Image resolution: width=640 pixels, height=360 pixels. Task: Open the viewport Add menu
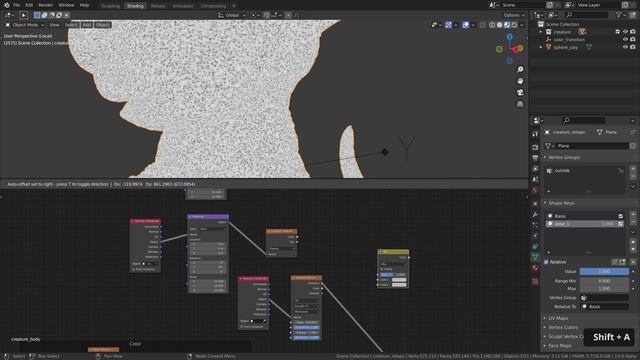point(87,25)
